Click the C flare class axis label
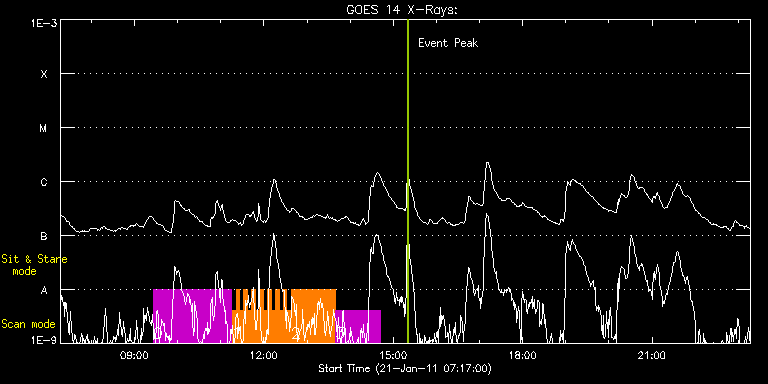This screenshot has width=768, height=384. tap(44, 182)
